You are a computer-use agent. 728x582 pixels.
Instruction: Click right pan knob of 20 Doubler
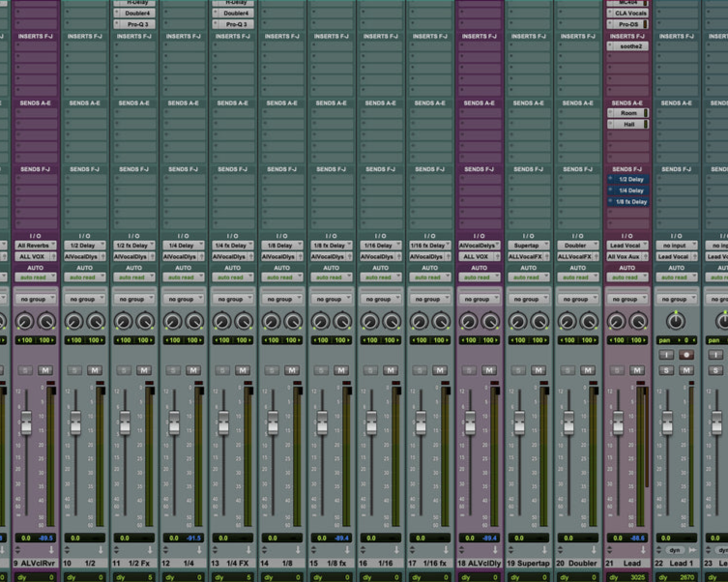click(x=589, y=321)
